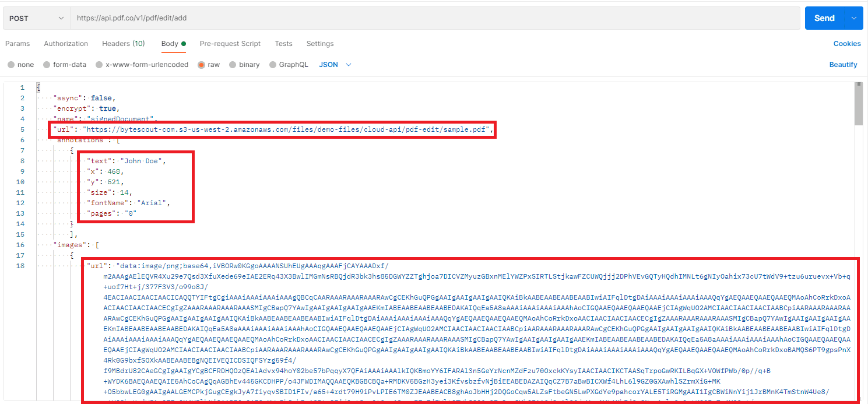Open the request Settings tab
The height and width of the screenshot is (404, 868).
pyautogui.click(x=320, y=44)
